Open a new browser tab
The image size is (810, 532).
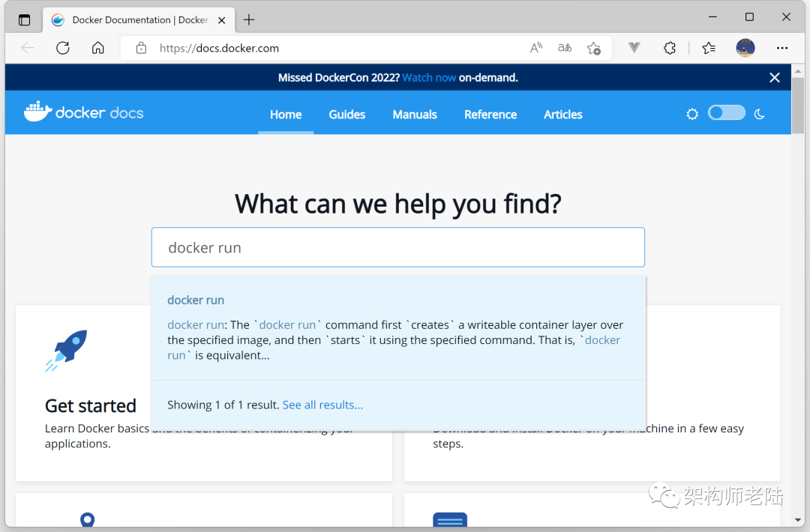pos(249,20)
